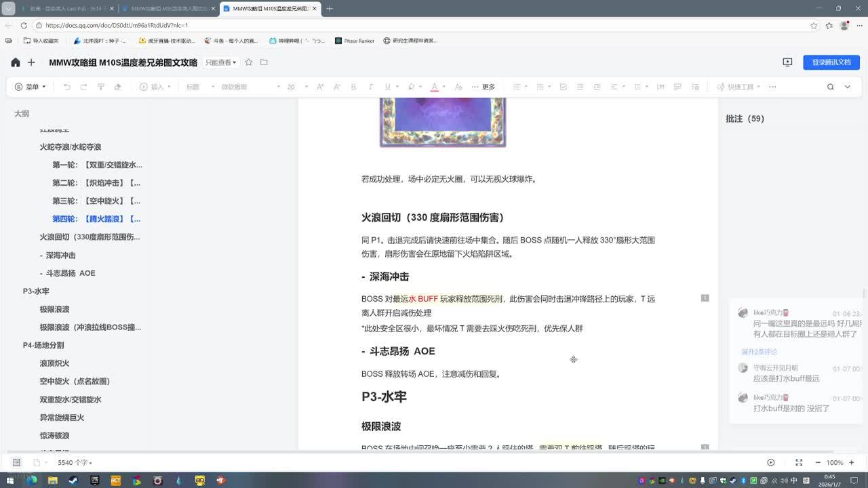
Task: Toggle the outline panel icon at bottom left
Action: (17, 462)
